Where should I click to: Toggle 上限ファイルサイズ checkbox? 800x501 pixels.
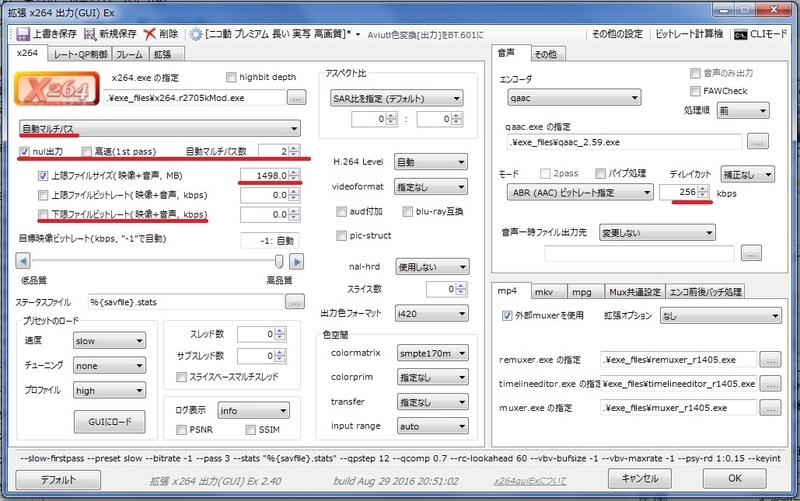(x=43, y=176)
